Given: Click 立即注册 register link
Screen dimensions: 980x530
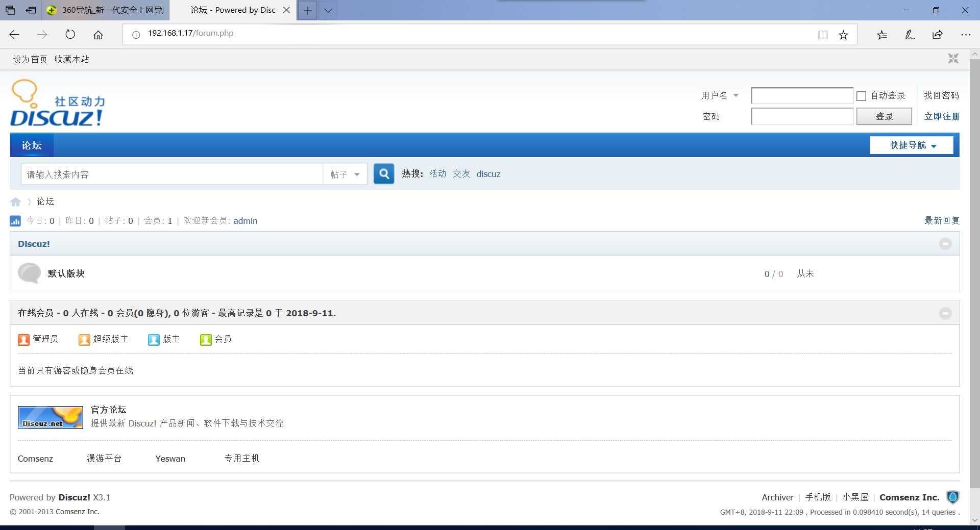Looking at the screenshot, I should 942,116.
